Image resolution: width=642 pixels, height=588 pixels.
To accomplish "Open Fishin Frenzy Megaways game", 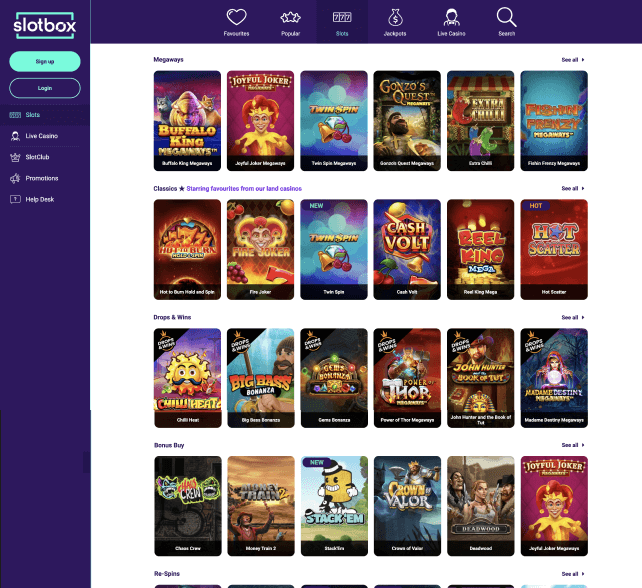I will tap(554, 121).
